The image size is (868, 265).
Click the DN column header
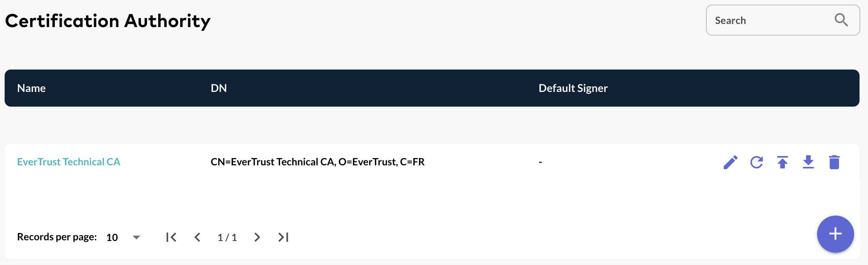[218, 88]
